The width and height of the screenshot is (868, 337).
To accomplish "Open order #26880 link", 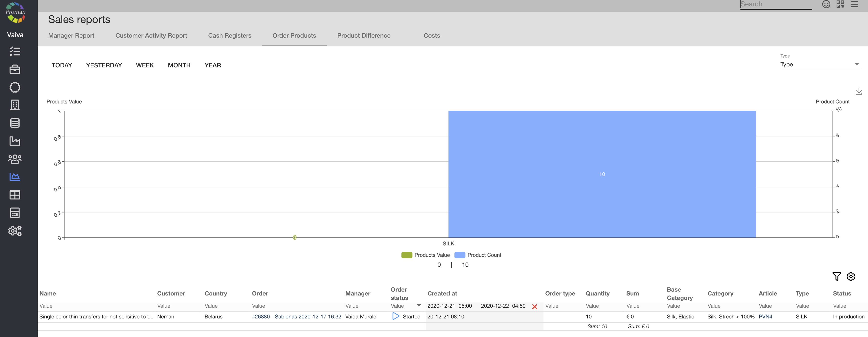I will click(x=296, y=316).
